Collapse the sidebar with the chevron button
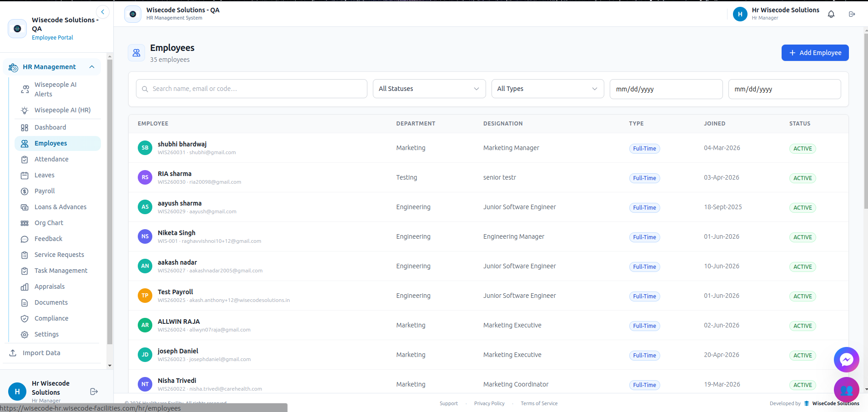Viewport: 868px width, 412px height. [103, 12]
